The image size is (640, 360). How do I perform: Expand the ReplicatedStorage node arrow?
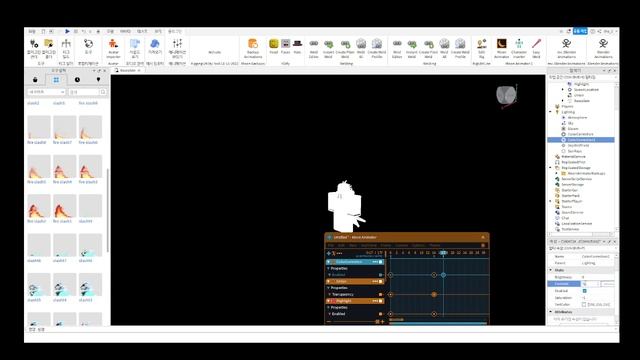coord(551,168)
